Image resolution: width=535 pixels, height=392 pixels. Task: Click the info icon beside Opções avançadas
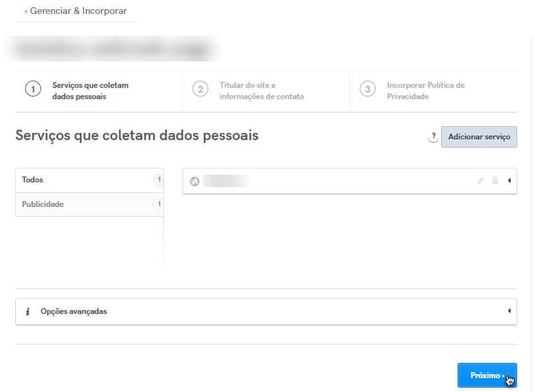28,311
